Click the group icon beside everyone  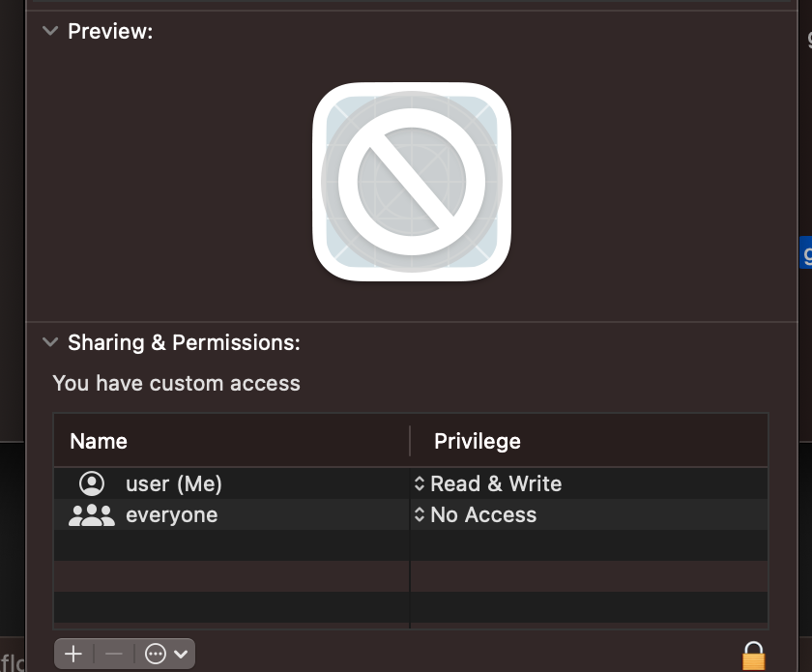pos(92,514)
